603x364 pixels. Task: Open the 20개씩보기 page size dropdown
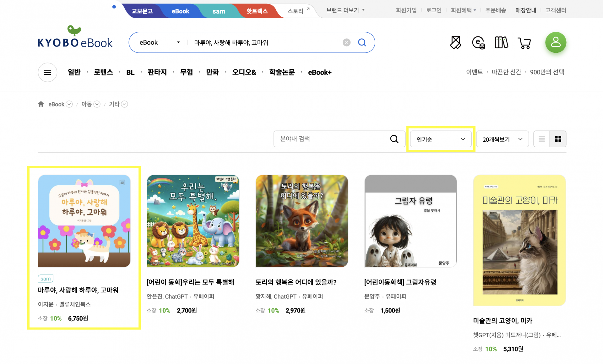point(503,139)
